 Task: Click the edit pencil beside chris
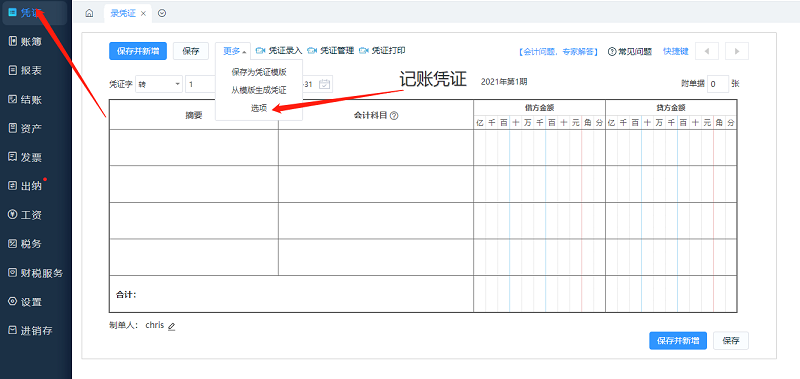coord(171,326)
